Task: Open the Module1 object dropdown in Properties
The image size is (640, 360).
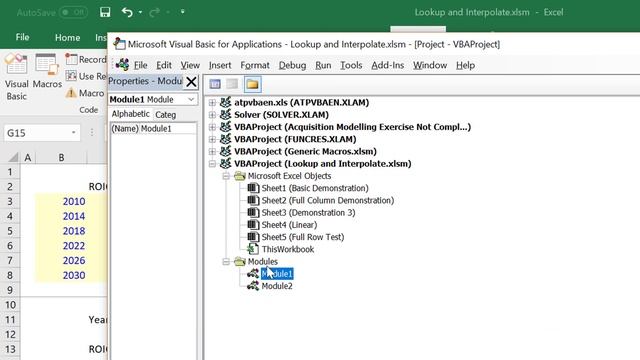Action: [191, 99]
